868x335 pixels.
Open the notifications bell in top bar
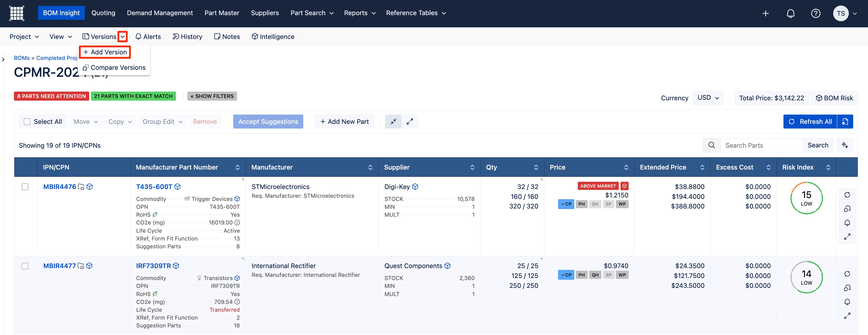pyautogui.click(x=790, y=13)
